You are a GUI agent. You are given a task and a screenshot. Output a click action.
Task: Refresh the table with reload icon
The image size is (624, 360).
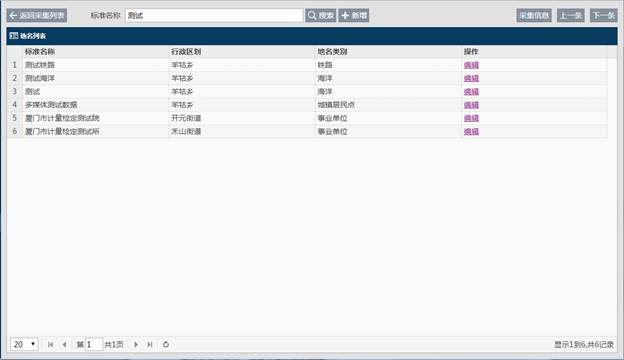pyautogui.click(x=166, y=344)
